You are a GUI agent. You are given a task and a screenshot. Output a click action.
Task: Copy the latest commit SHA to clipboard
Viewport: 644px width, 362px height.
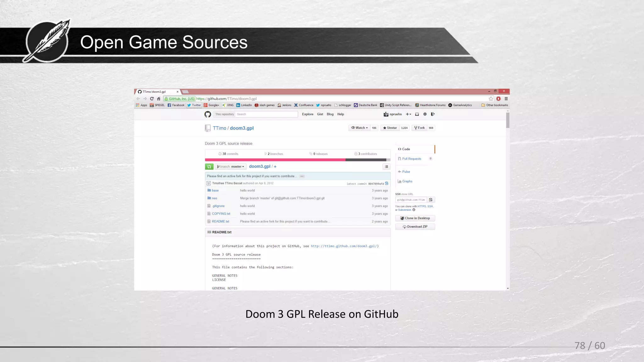pyautogui.click(x=387, y=184)
